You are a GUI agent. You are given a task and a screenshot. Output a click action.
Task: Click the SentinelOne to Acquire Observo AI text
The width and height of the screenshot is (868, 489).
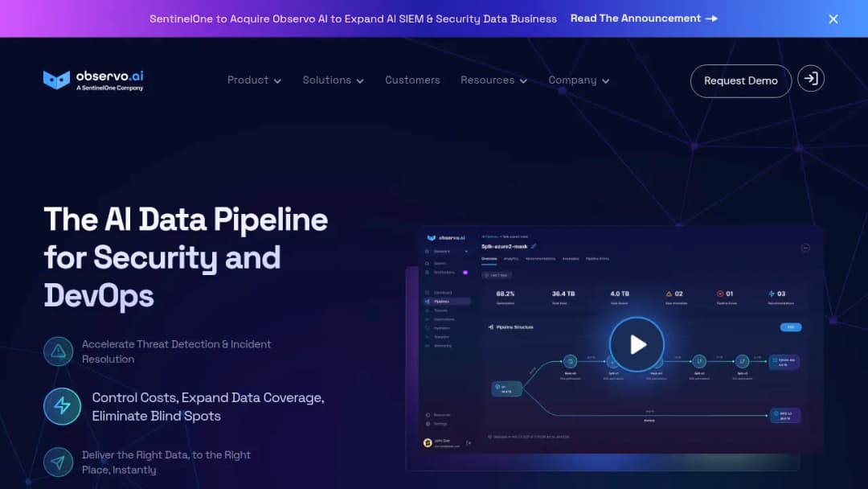coord(353,18)
